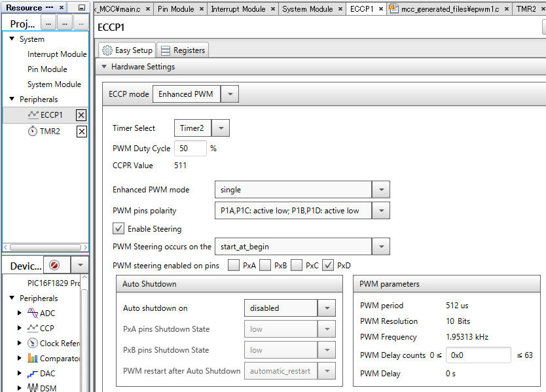Minimize the Resource panel using its icon
The width and height of the screenshot is (546, 392).
[x=81, y=7]
